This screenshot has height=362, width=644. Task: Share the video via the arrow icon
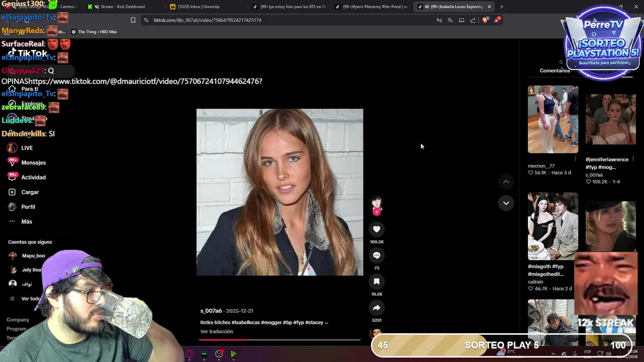tap(376, 308)
